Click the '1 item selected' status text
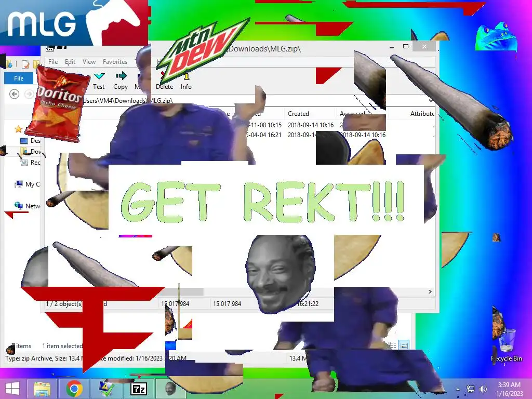The height and width of the screenshot is (399, 532). click(x=62, y=345)
